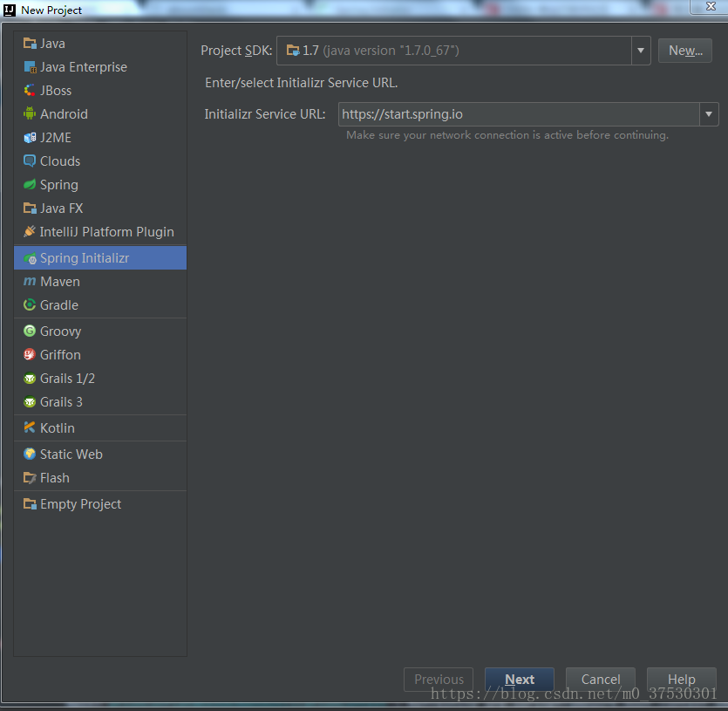Proceed with the Next button
The image size is (728, 711).
520,680
